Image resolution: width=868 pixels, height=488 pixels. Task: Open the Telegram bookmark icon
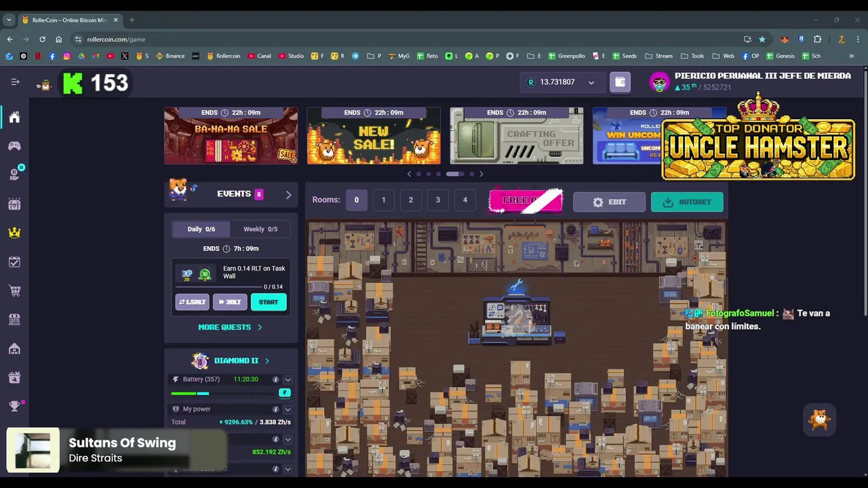click(355, 56)
